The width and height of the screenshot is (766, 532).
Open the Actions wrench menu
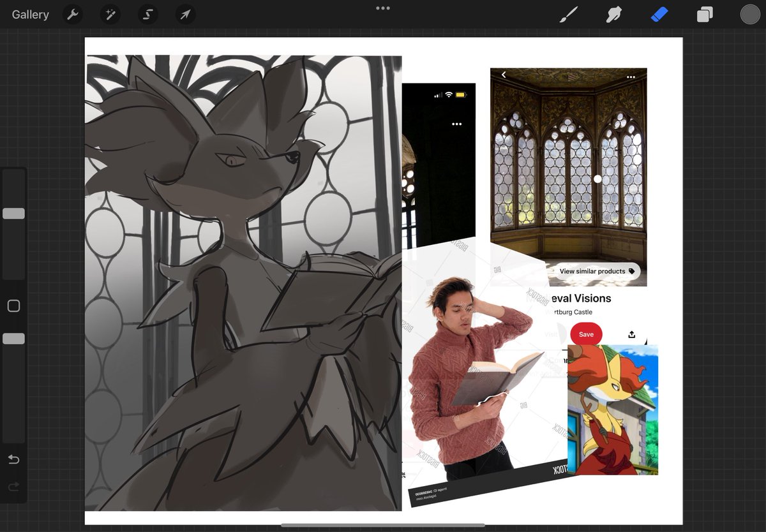pos(73,15)
